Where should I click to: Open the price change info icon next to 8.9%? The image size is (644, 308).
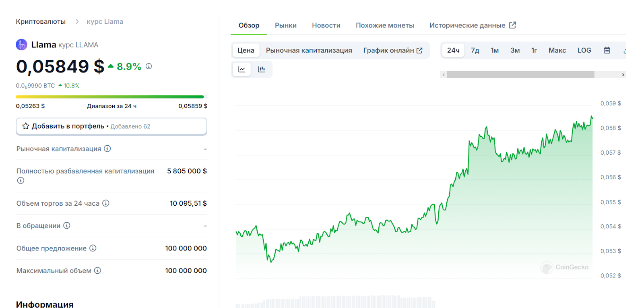tap(149, 66)
